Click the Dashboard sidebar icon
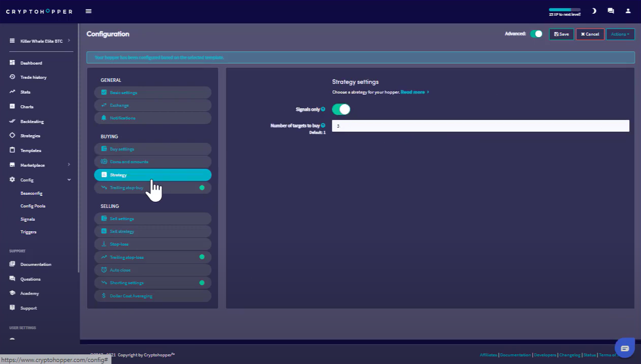Screen dimensions: 641x364 pos(12,63)
